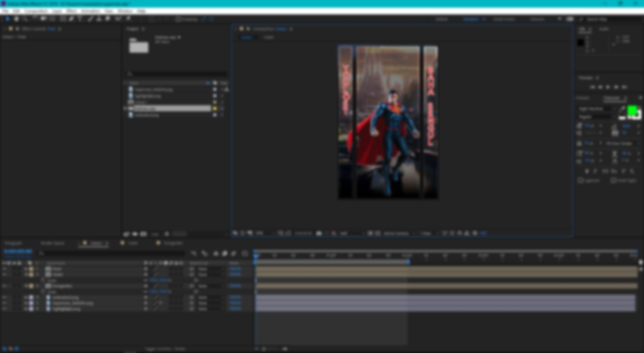Click the Project panel search field
The image size is (644, 353).
pyautogui.click(x=177, y=74)
